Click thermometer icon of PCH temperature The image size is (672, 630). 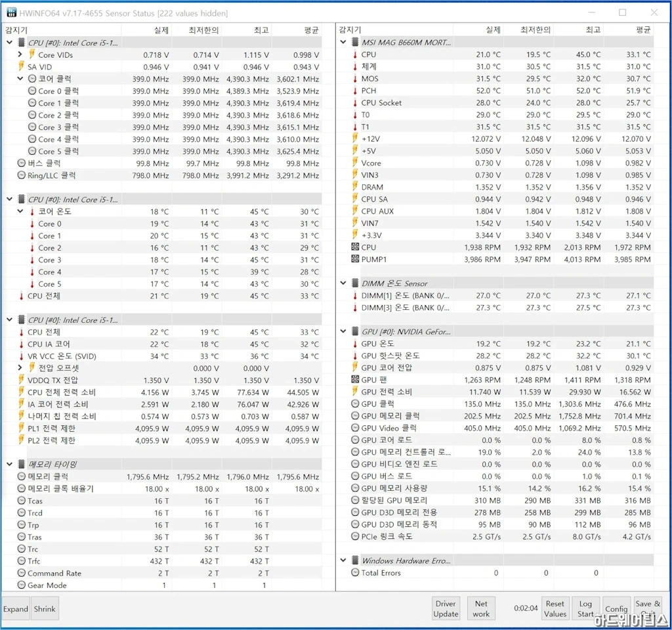(x=355, y=91)
